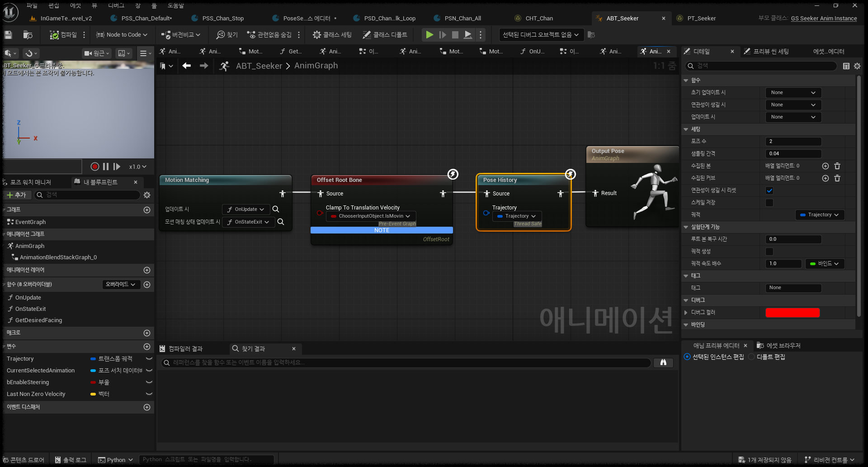Open the debug object selector dropdown
Screen dimensions: 868x467
(541, 35)
